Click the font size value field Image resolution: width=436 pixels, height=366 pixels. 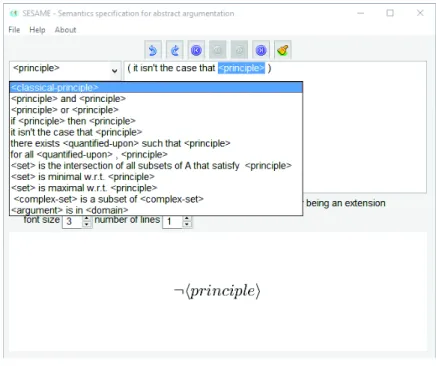click(73, 221)
